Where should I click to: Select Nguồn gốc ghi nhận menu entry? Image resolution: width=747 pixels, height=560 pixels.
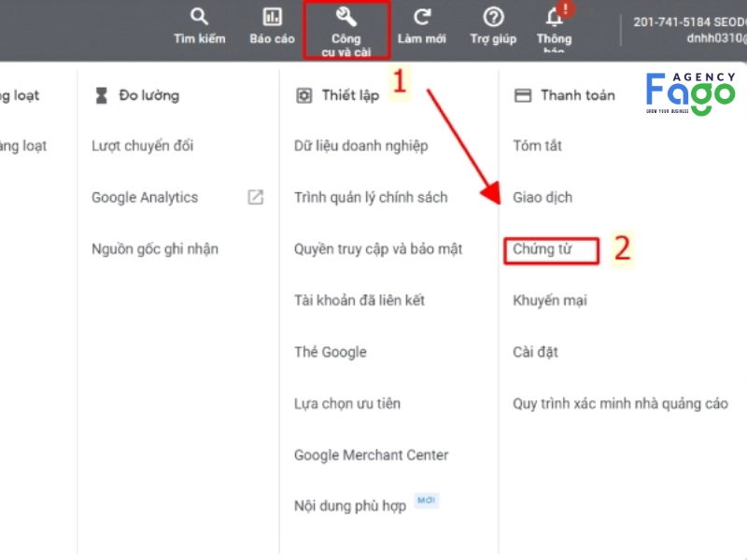[x=155, y=248]
